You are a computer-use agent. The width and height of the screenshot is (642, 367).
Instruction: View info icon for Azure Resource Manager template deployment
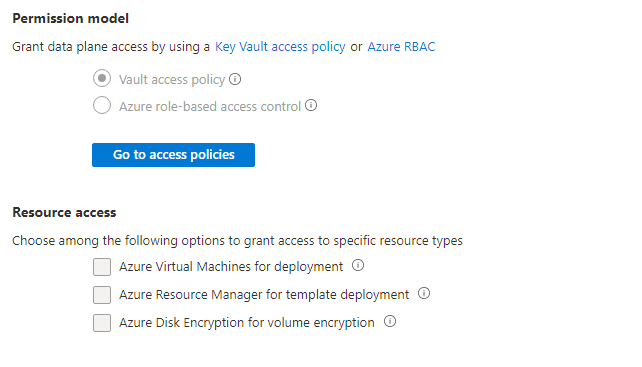[424, 293]
